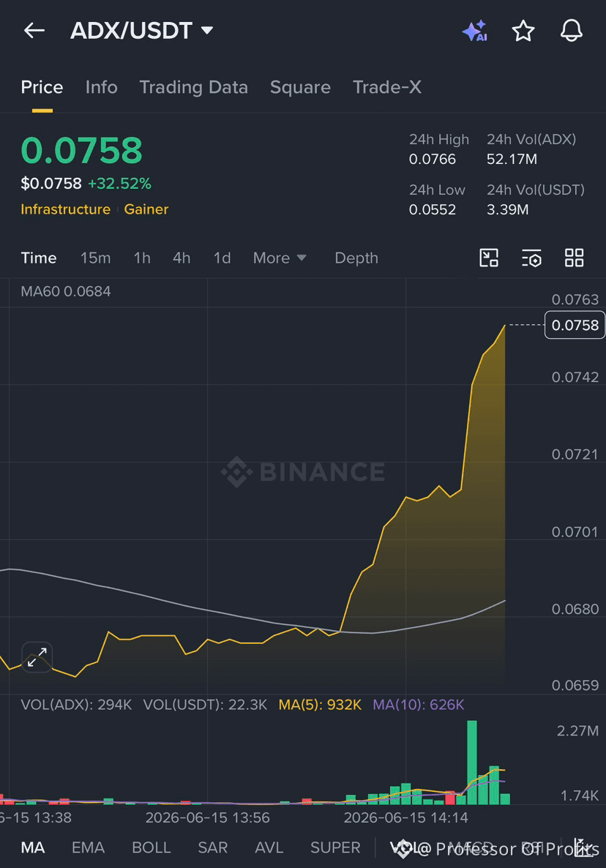Open the ADX/USDT pair selector dropdown
Image resolution: width=606 pixels, height=868 pixels.
point(142,31)
